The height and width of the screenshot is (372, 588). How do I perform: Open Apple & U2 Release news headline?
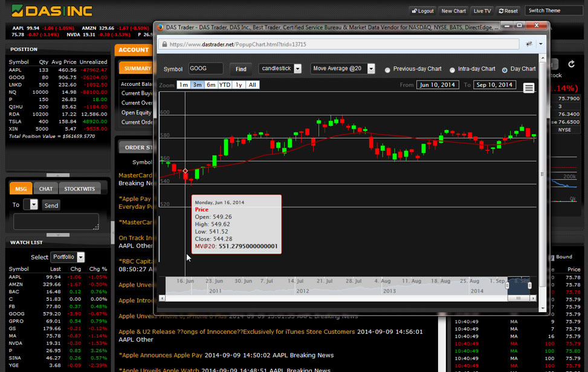tap(237, 332)
